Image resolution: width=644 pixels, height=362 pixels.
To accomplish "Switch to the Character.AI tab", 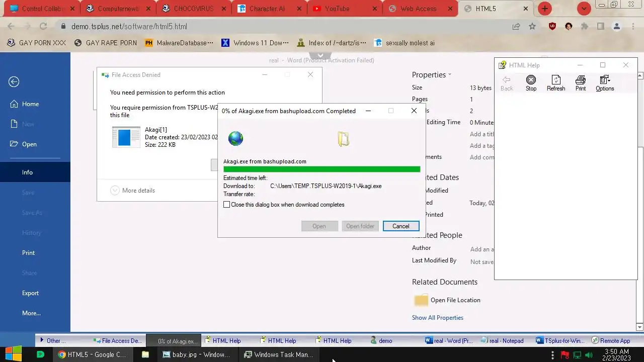I will point(269,9).
